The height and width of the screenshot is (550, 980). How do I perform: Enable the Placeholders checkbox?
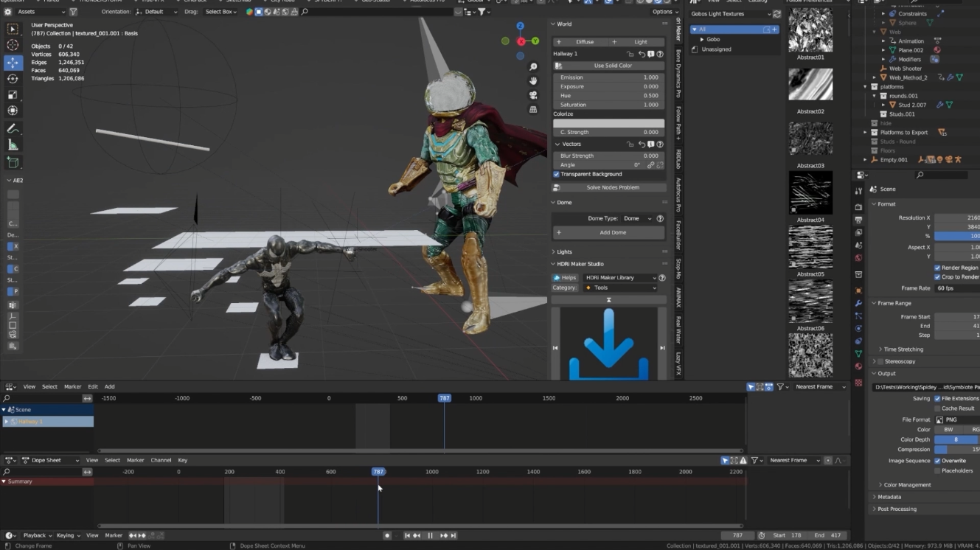point(937,470)
